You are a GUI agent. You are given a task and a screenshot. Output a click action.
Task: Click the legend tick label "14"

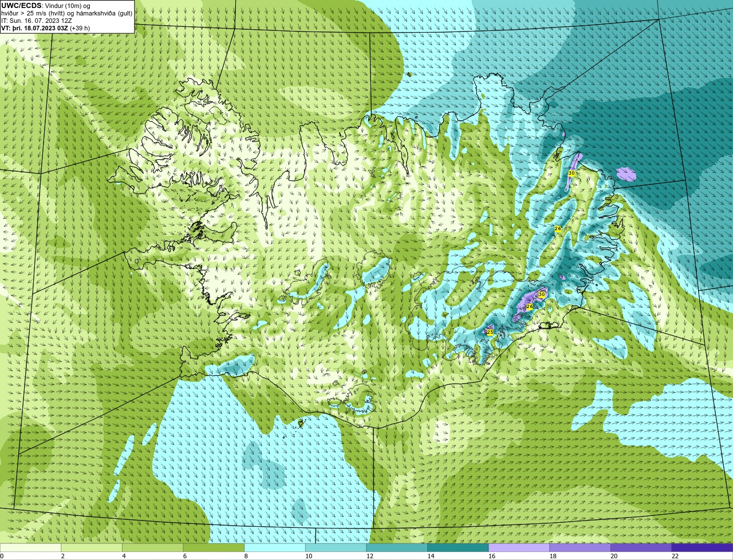[431, 556]
